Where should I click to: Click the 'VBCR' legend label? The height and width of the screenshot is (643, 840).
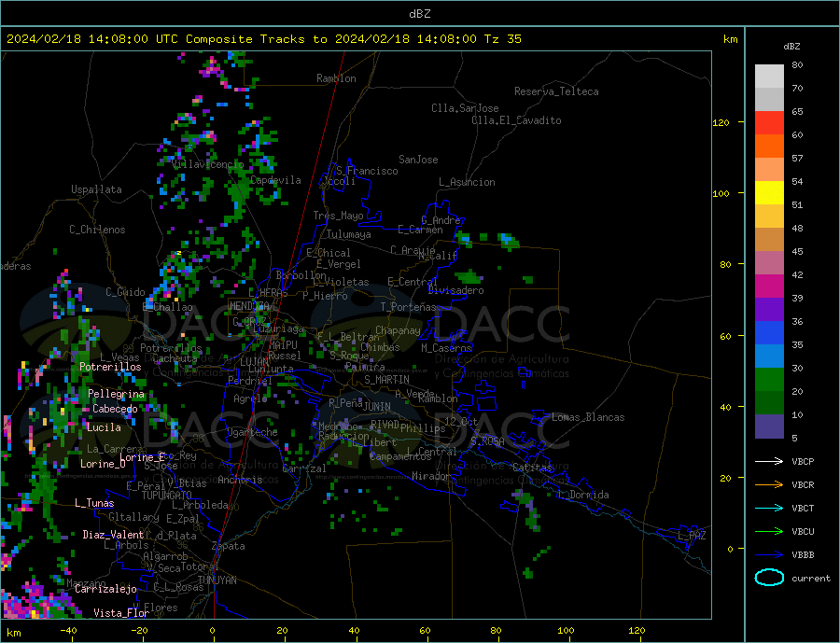[803, 485]
